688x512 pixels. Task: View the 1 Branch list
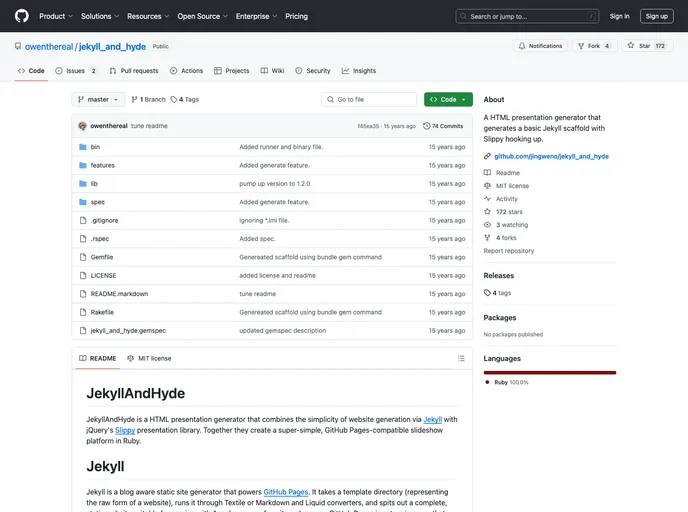click(148, 100)
